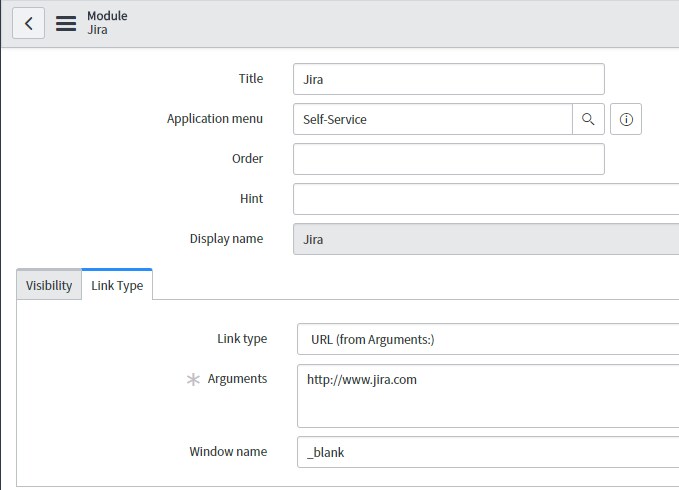Preview the Self-Service record via info icon
The image size is (679, 490).
(x=626, y=119)
